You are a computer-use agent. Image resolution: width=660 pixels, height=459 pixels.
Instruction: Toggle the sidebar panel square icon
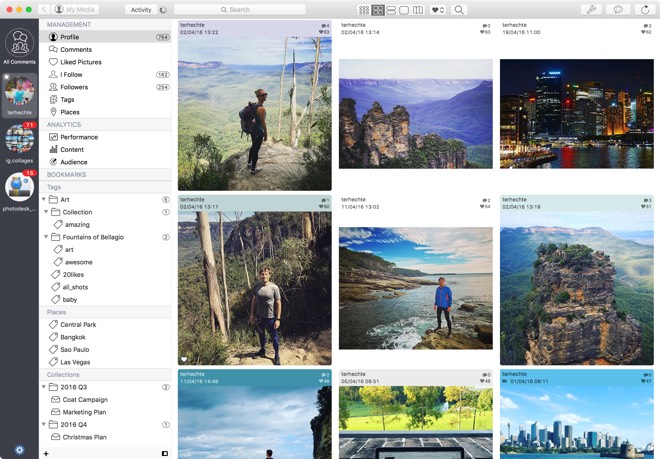[165, 454]
